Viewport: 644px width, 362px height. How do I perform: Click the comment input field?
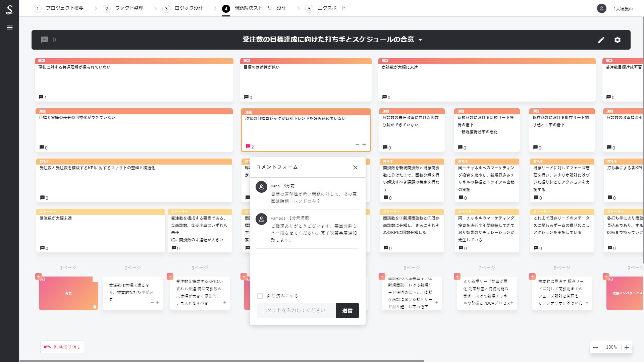click(x=296, y=310)
